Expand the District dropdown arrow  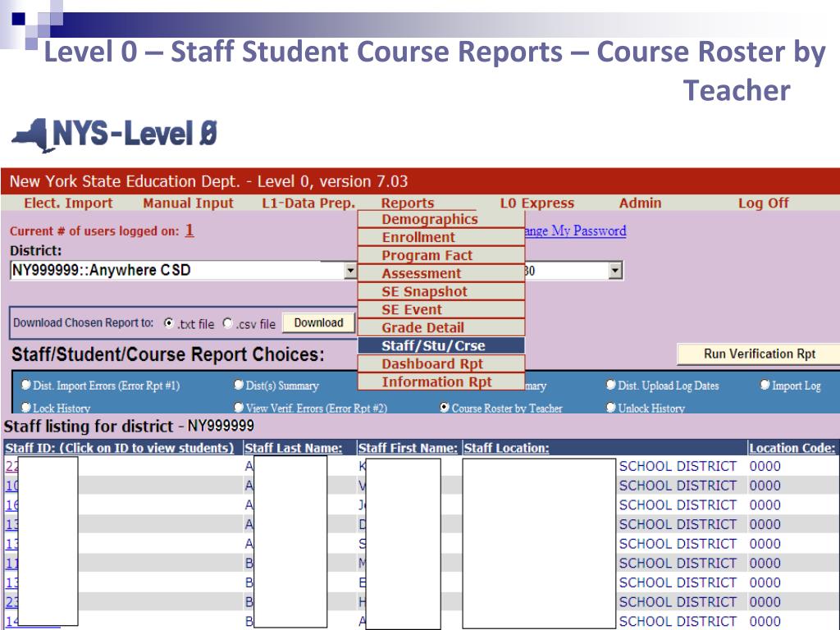[x=350, y=271]
